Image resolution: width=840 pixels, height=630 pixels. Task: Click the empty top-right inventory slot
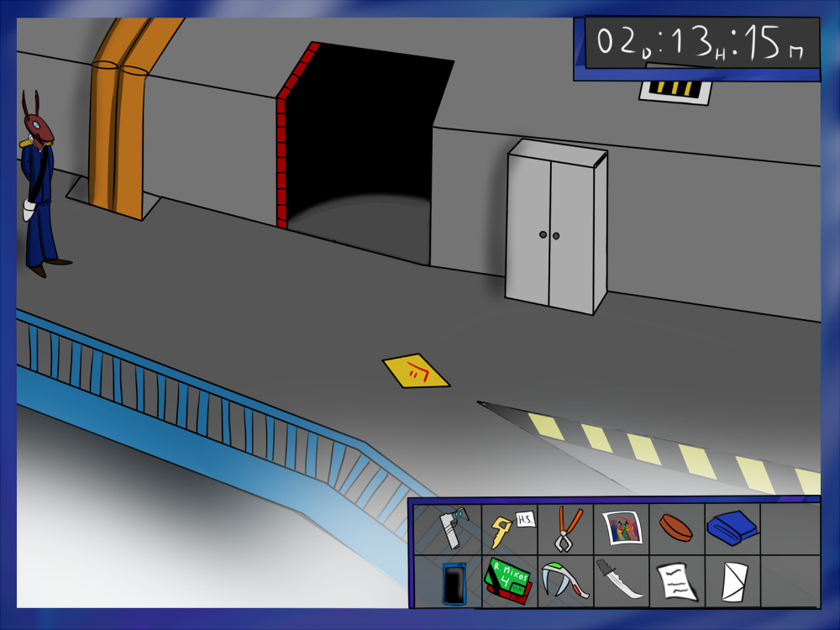789,528
